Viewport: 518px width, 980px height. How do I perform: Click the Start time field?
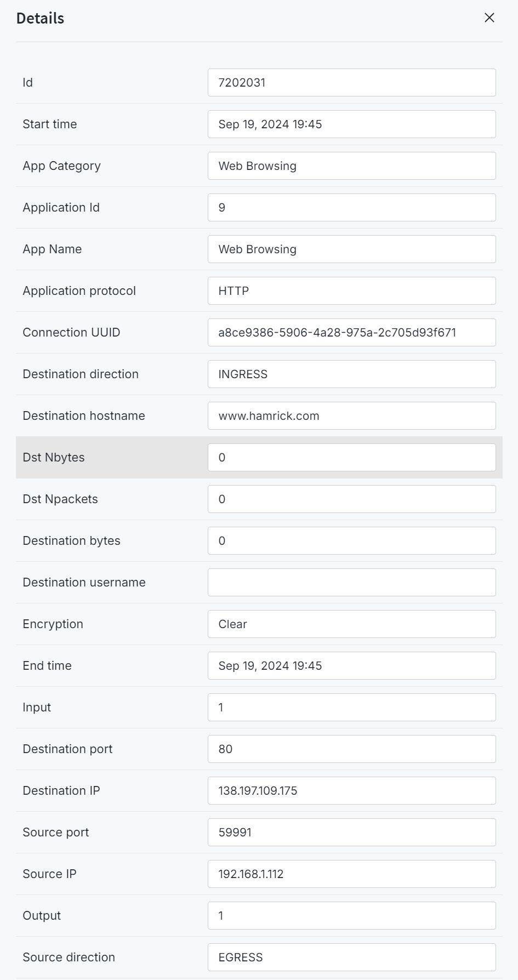point(352,124)
